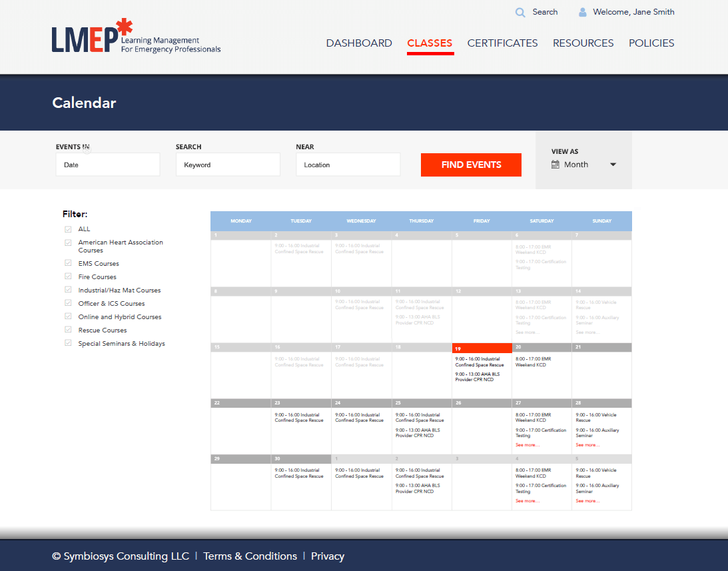Screen dimensions: 728x571
Task: Go to Certificates menu
Action: pos(502,43)
